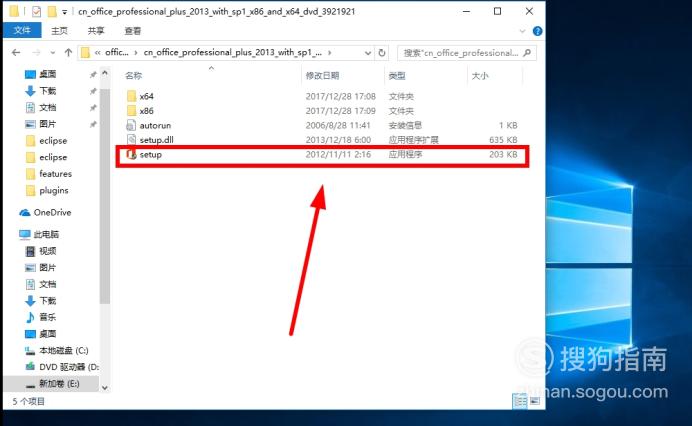Open the features folder in sidebar

55,174
